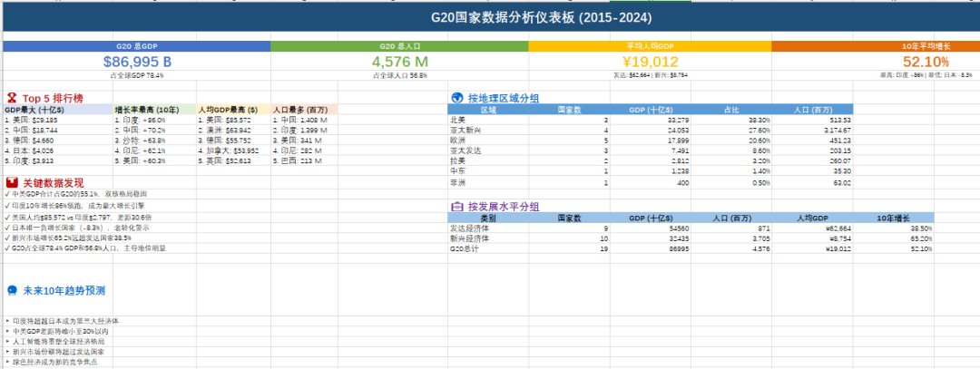Click the 发达经济体 row label
980x369 pixels.
coord(469,228)
